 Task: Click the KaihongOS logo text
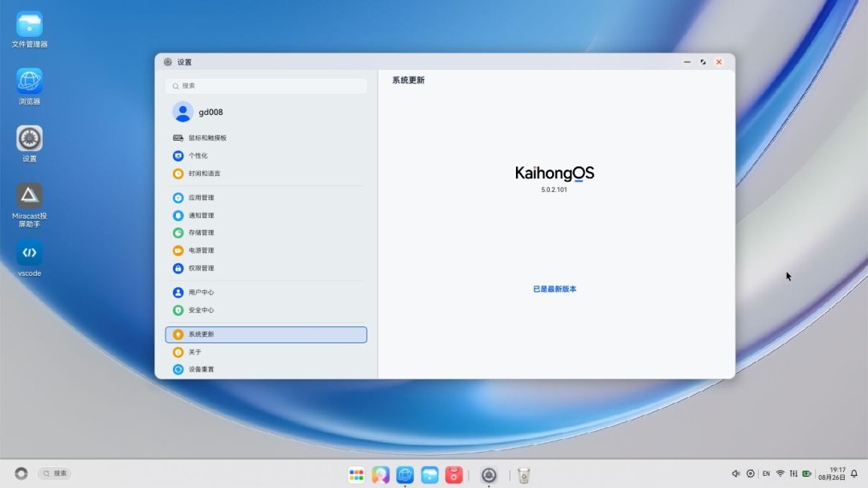[555, 174]
